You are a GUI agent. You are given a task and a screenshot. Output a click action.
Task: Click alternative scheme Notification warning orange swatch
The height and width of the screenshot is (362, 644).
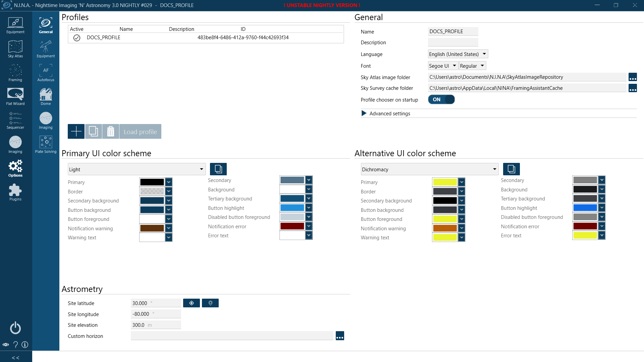[x=445, y=228]
